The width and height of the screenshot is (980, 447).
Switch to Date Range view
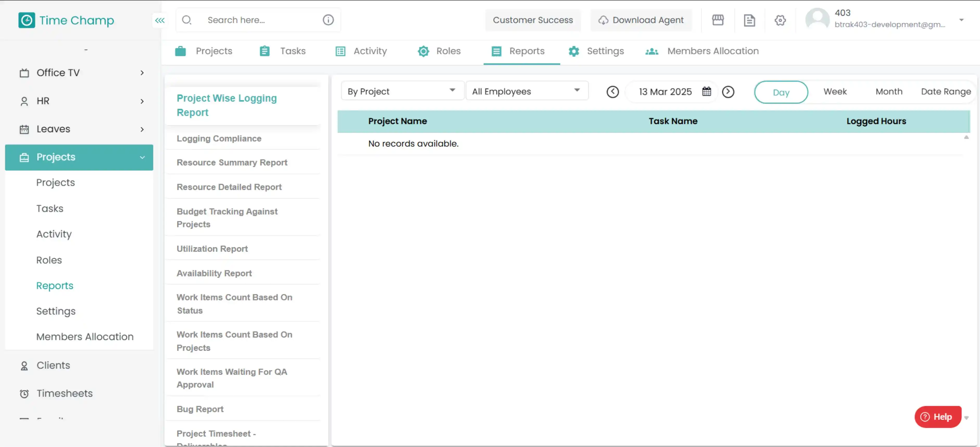coord(946,91)
